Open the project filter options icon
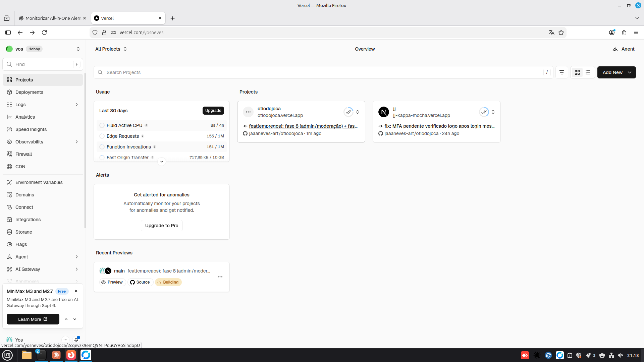Screen dimensions: 644x362 click(562, 72)
